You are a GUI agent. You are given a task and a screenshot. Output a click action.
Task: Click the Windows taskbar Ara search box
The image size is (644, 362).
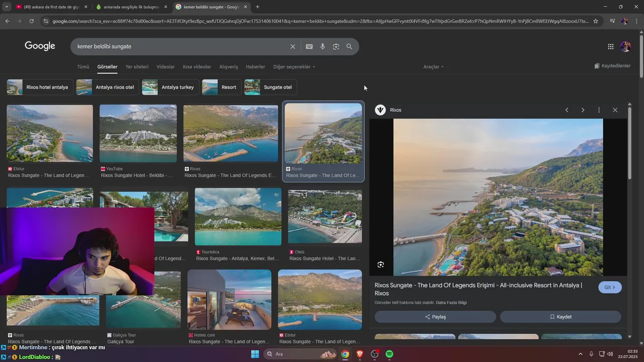click(301, 354)
